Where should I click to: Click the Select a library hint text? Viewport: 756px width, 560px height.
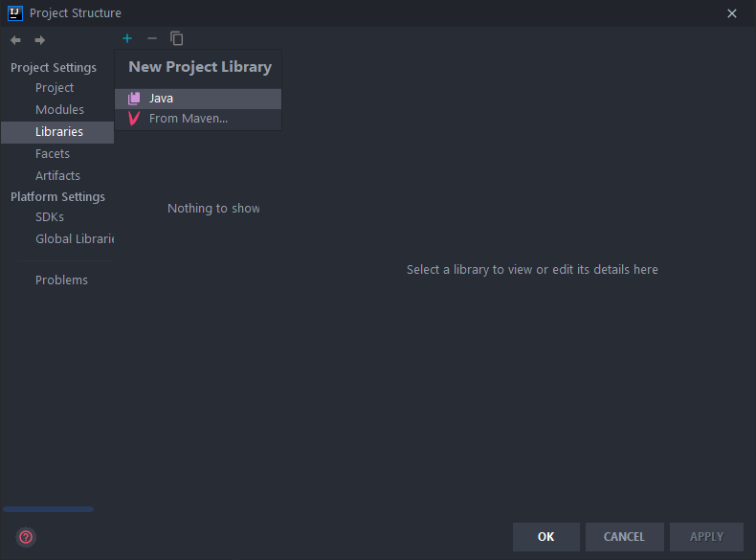pyautogui.click(x=532, y=270)
